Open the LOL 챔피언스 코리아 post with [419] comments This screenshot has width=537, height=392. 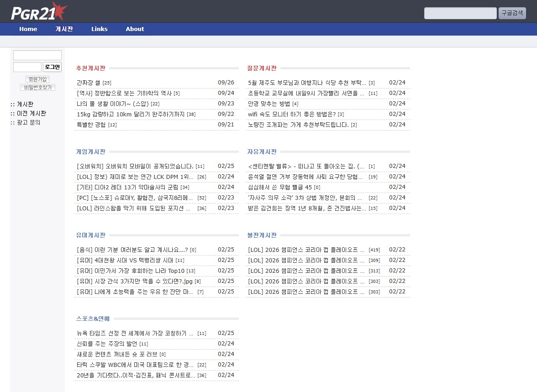tap(306, 250)
